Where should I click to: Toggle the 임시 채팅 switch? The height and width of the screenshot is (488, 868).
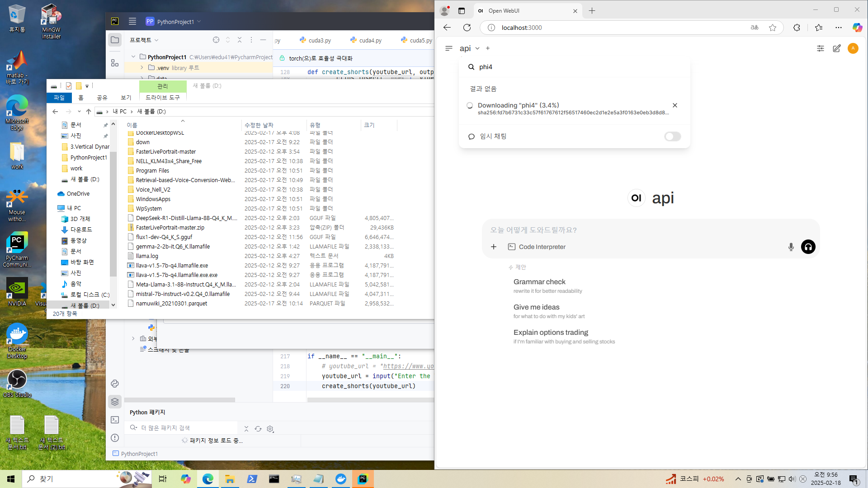(x=672, y=136)
